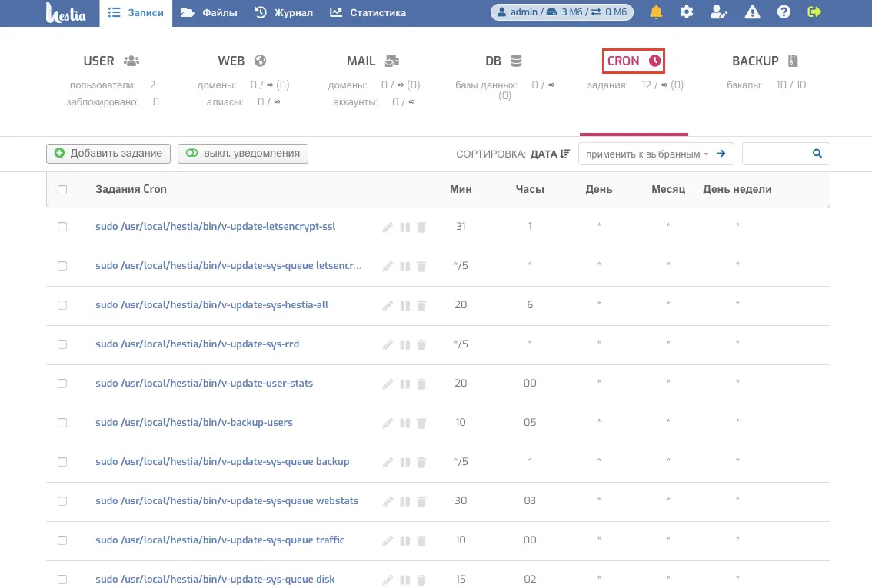Open the v-update-sys-queue disk job link
The image size is (872, 588).
click(215, 579)
